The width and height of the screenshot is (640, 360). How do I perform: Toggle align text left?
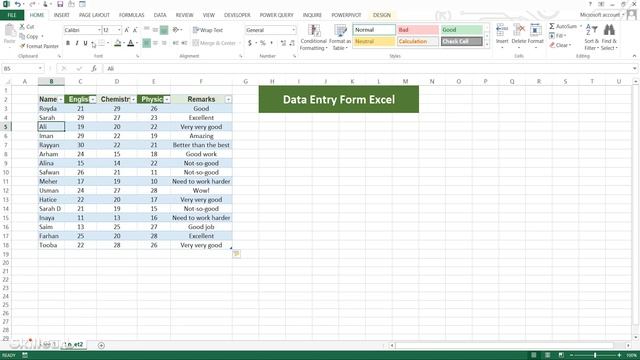pos(146,43)
